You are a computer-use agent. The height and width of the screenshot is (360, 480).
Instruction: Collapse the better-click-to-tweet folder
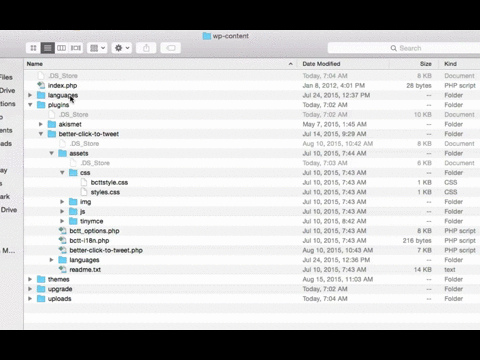tap(41, 134)
